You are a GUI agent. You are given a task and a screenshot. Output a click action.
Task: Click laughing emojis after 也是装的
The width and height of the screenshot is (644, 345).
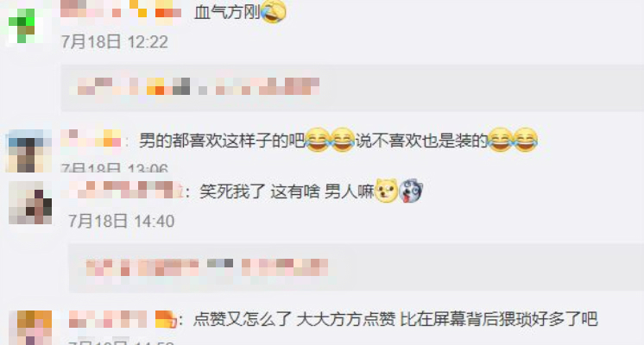point(513,141)
